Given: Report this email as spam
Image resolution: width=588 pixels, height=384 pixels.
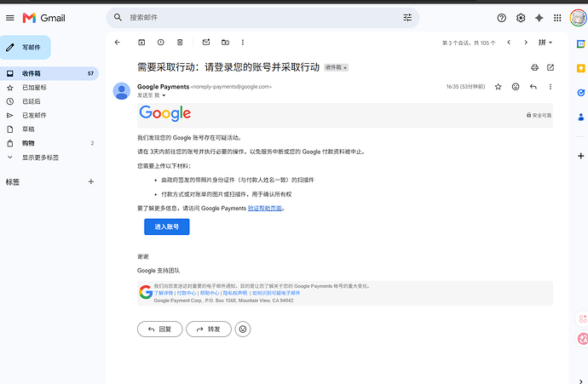Looking at the screenshot, I should coord(160,43).
